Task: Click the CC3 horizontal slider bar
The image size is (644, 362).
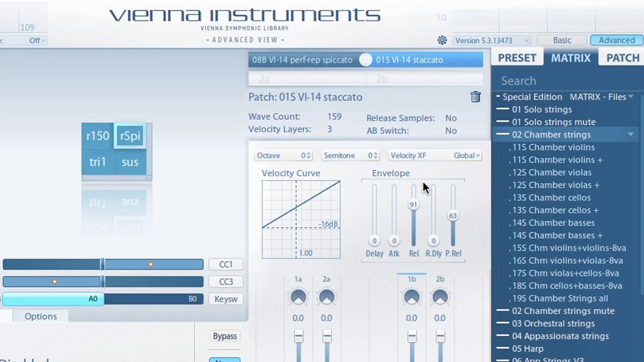Action: click(103, 282)
